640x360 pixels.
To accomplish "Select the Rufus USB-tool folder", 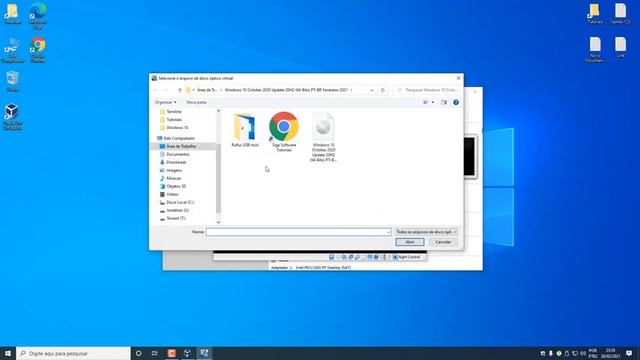I will tap(244, 130).
